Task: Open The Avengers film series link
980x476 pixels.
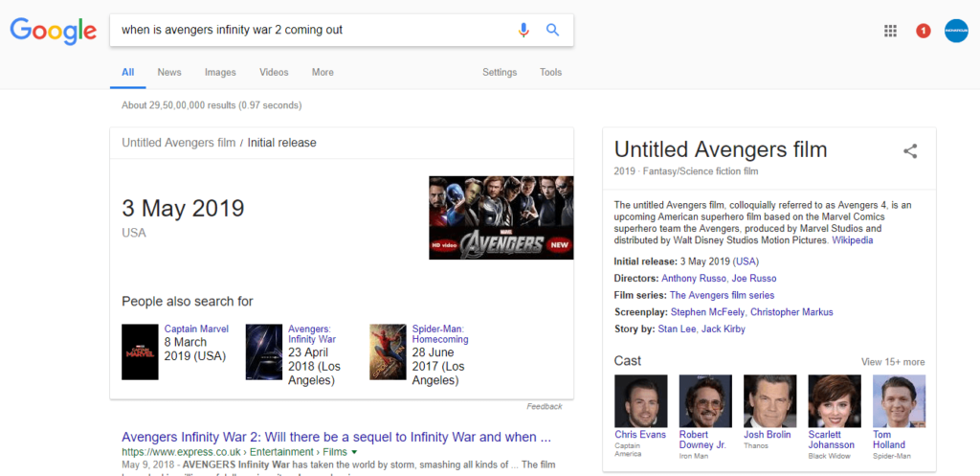Action: (722, 295)
